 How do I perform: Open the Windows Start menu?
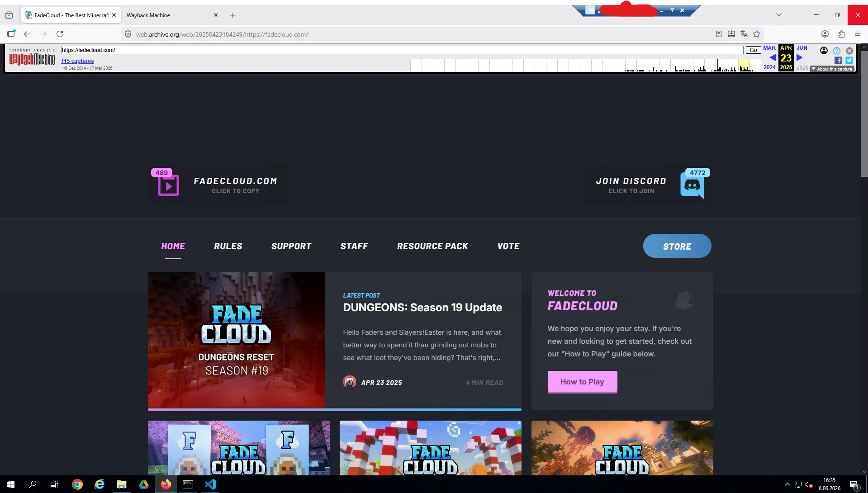point(11,484)
